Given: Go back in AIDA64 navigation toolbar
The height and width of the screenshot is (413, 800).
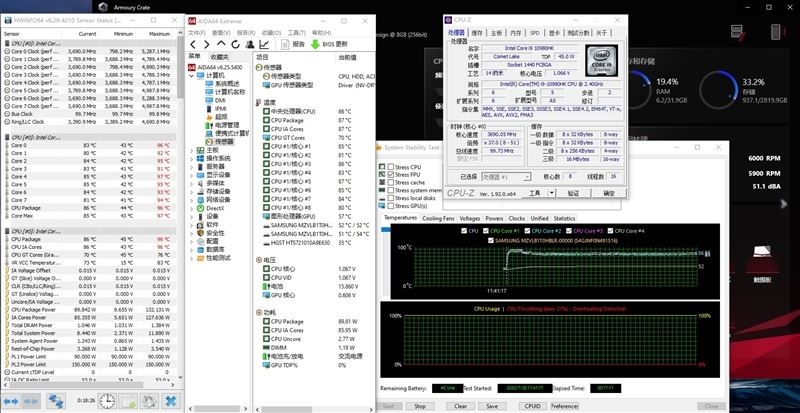Looking at the screenshot, I should click(193, 44).
